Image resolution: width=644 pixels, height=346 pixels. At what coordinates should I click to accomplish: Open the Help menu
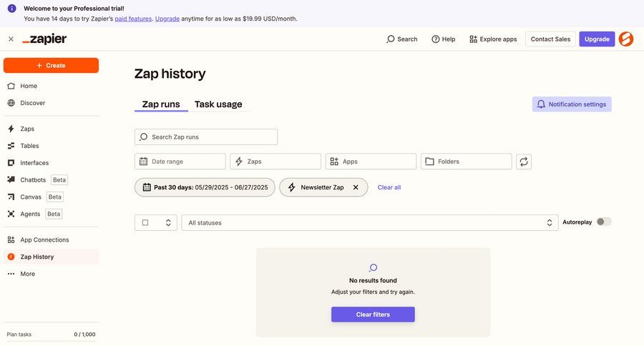click(443, 39)
